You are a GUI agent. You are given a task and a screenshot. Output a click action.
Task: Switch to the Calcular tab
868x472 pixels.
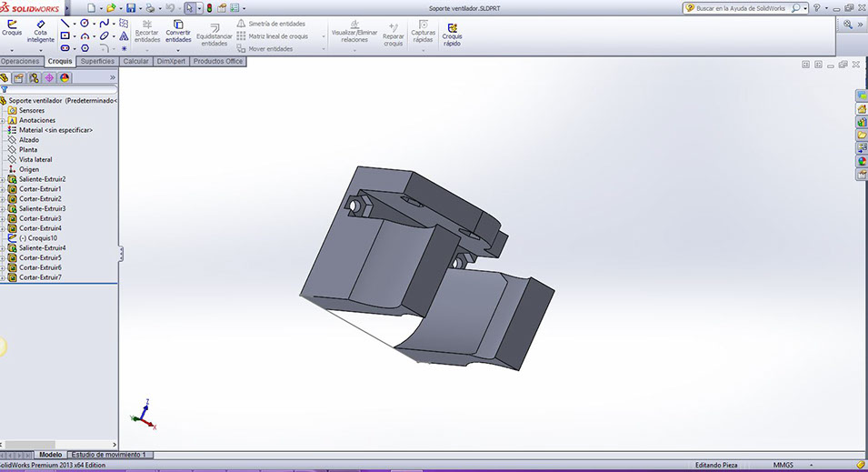[x=135, y=62]
